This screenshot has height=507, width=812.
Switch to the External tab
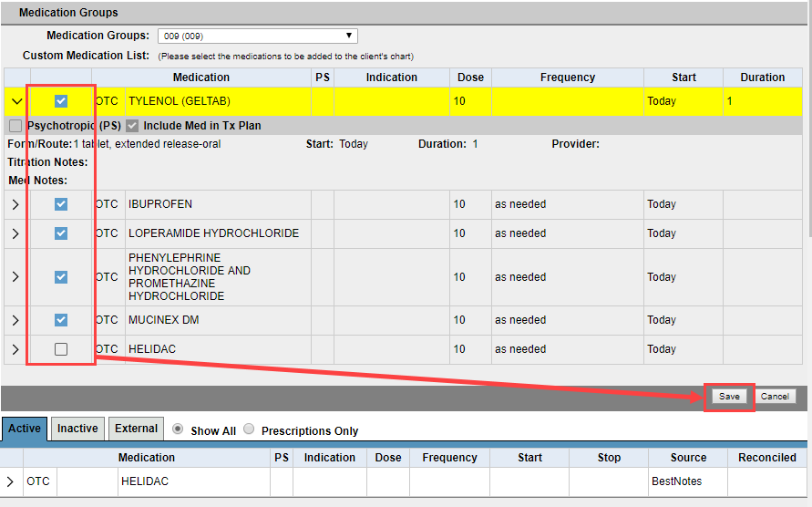pyautogui.click(x=136, y=429)
